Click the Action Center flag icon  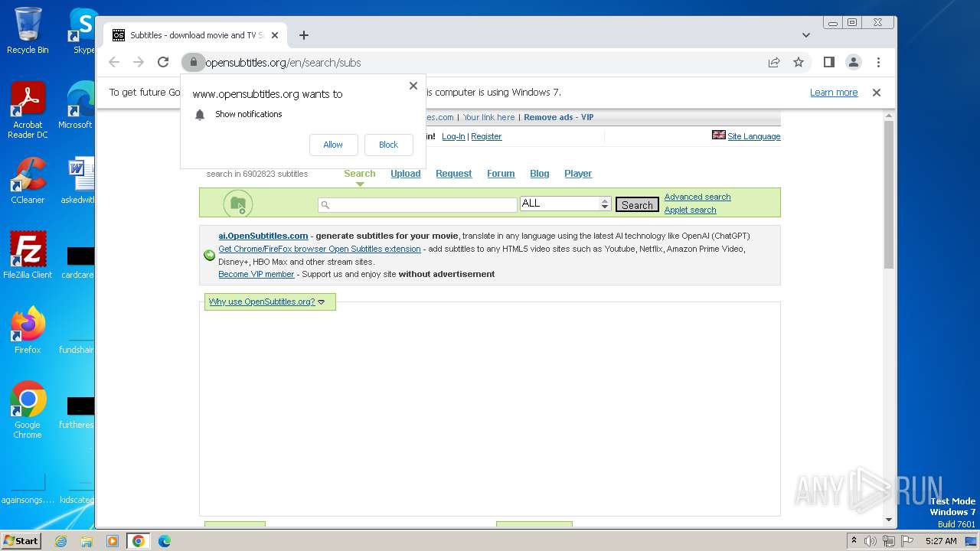coord(907,541)
